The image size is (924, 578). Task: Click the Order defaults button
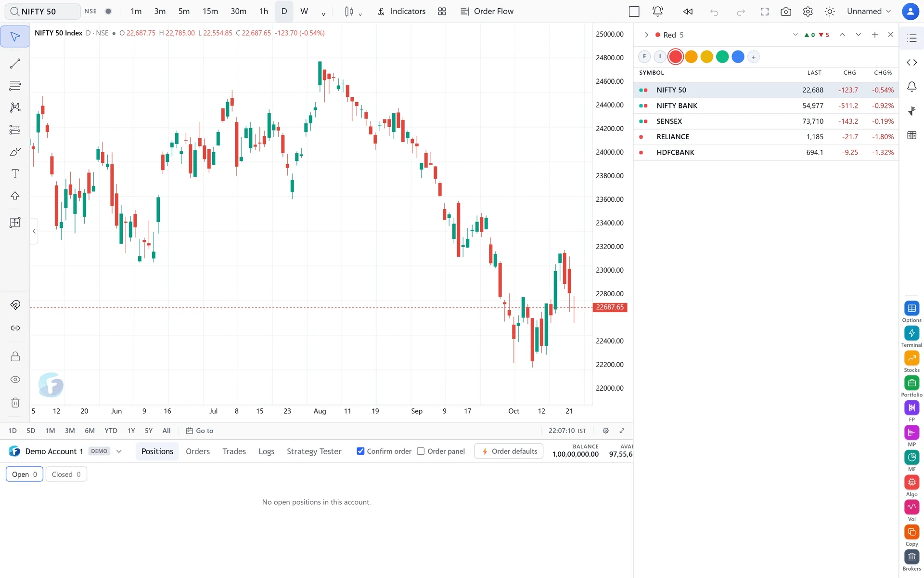point(509,451)
